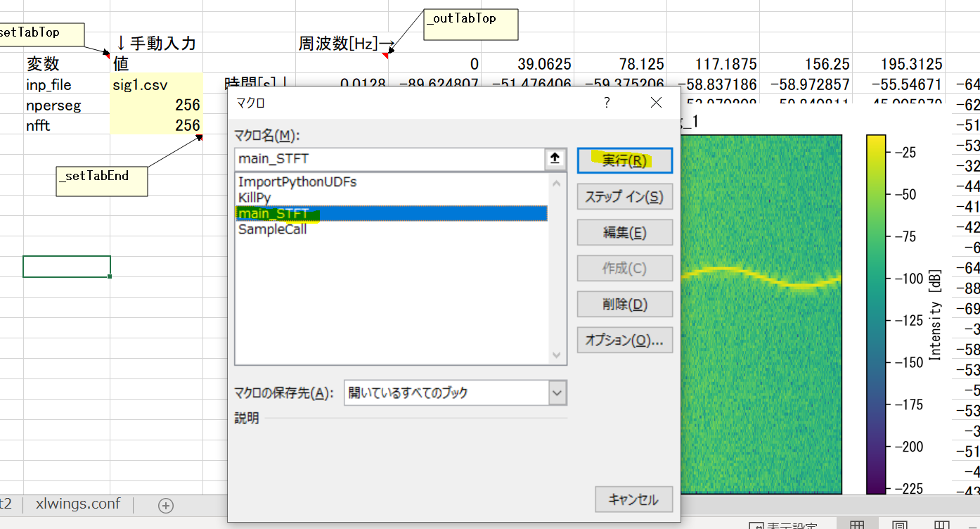Open Page Break Preview in status bar
Viewport: 980px width, 529px height.
pos(942,525)
